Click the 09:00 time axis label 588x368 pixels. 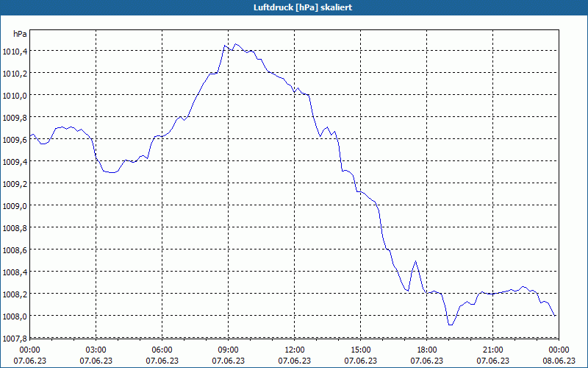coord(229,350)
